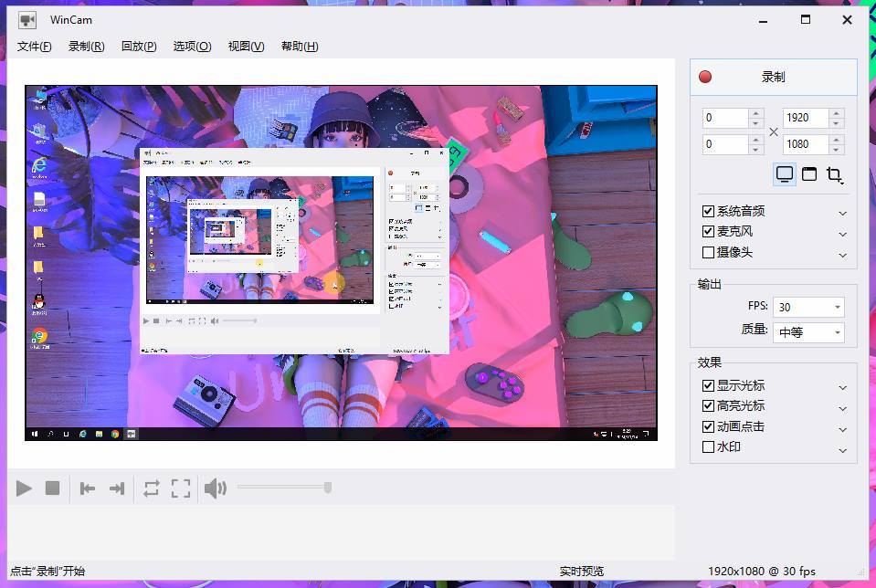Jump to start with trim-start icon
The height and width of the screenshot is (588, 876).
point(88,488)
